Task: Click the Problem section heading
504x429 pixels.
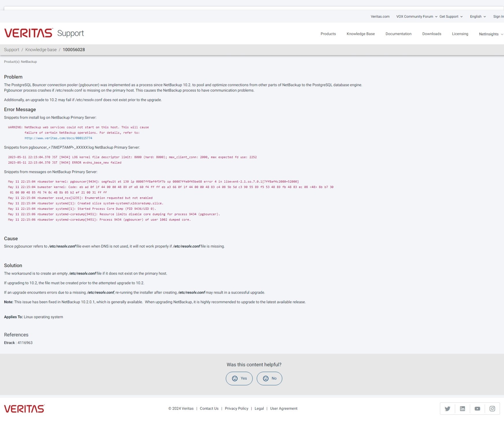Action: pos(13,77)
